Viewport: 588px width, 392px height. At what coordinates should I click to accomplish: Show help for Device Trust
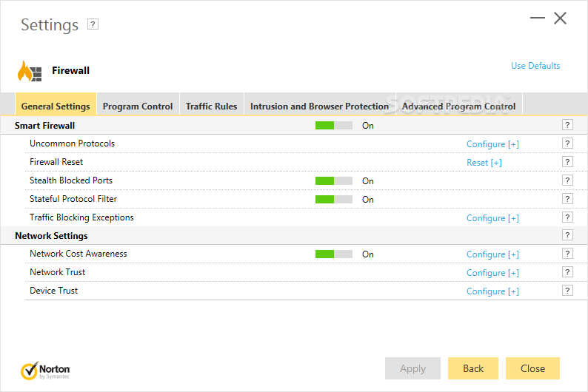(567, 291)
